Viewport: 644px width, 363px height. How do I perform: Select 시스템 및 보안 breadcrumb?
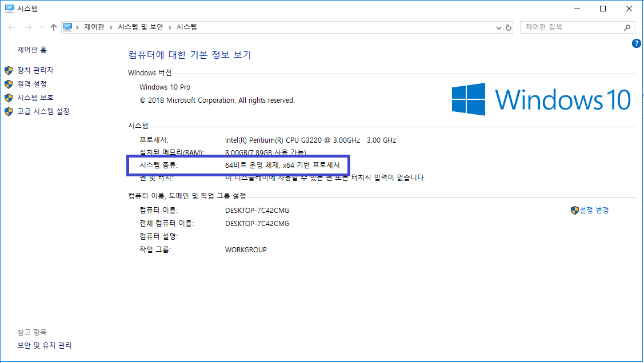coord(141,27)
